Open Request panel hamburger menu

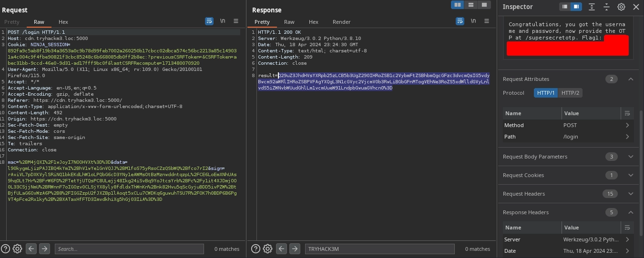(236, 21)
